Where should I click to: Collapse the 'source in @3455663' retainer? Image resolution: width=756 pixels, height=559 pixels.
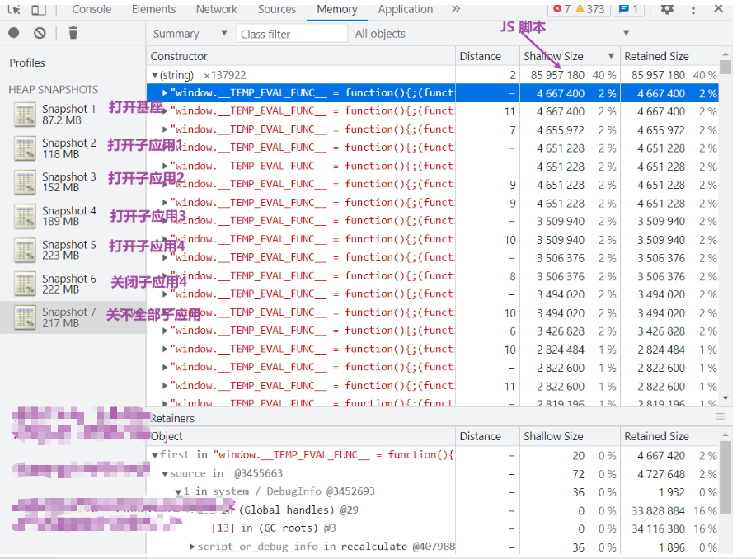coord(165,474)
